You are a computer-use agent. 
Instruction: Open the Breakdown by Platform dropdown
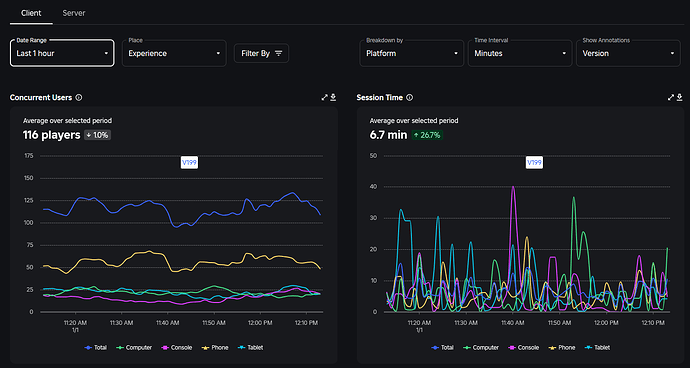[x=412, y=53]
